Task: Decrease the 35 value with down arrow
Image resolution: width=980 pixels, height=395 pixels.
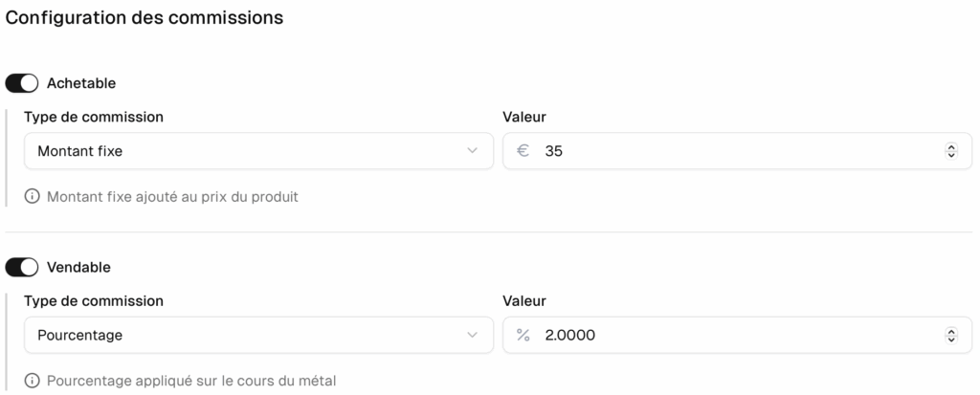Action: pyautogui.click(x=951, y=155)
